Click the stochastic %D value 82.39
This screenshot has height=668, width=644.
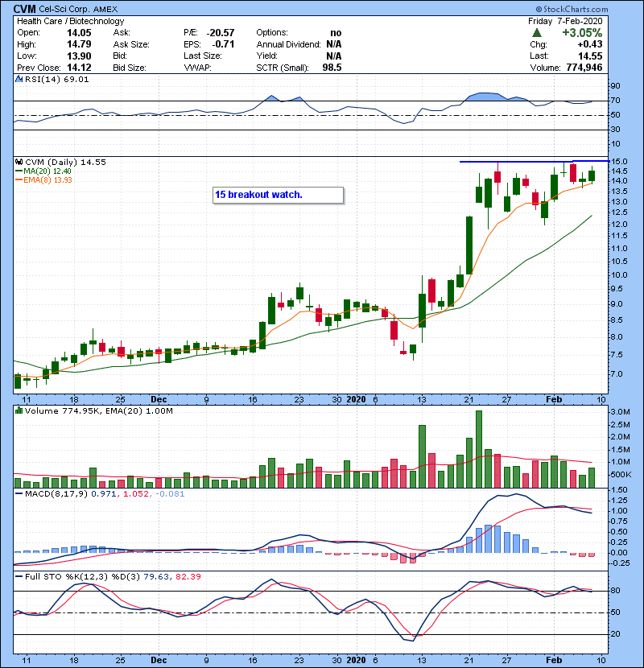point(188,577)
